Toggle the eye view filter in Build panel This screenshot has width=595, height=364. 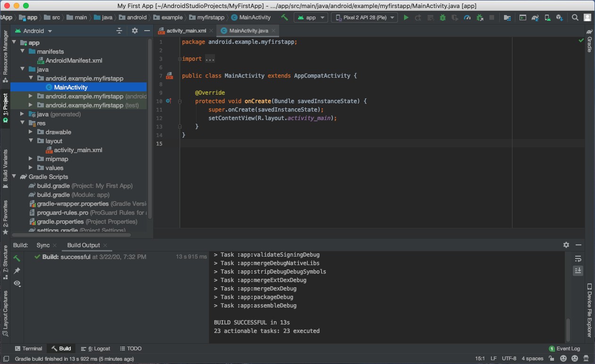[17, 283]
